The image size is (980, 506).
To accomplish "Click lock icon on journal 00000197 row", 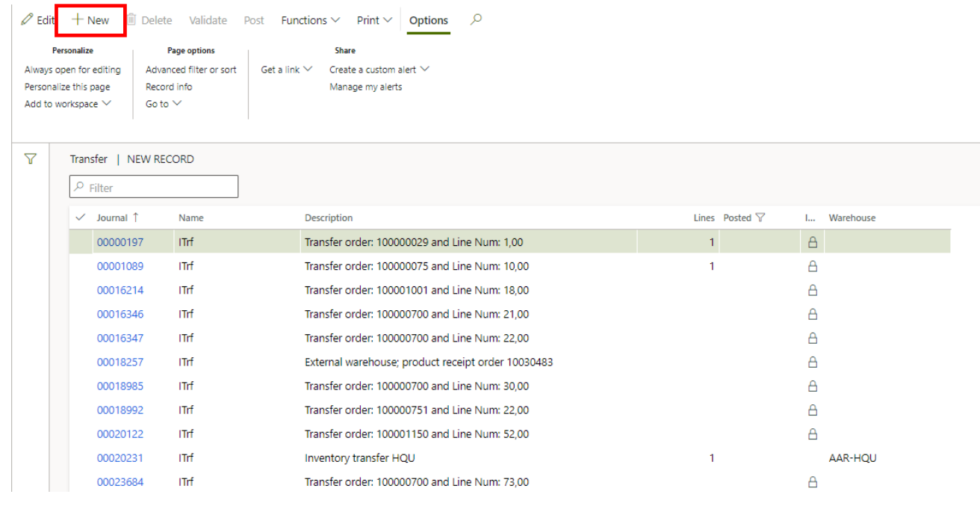I will click(813, 242).
